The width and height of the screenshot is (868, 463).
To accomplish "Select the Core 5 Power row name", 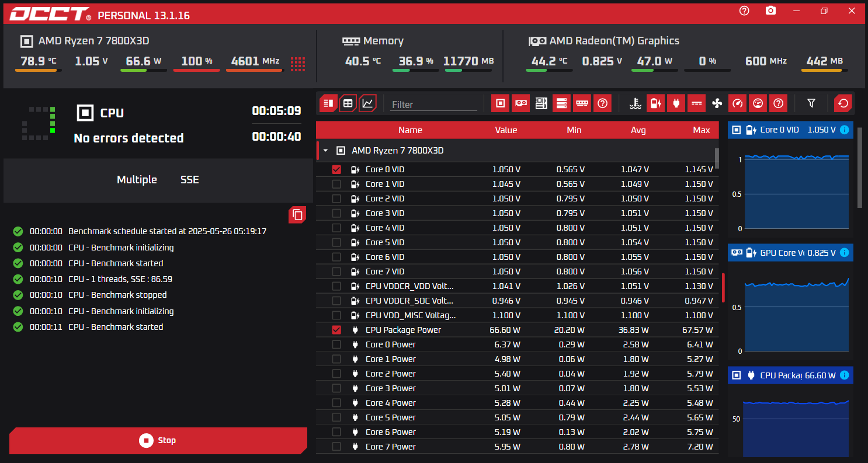I will click(391, 417).
